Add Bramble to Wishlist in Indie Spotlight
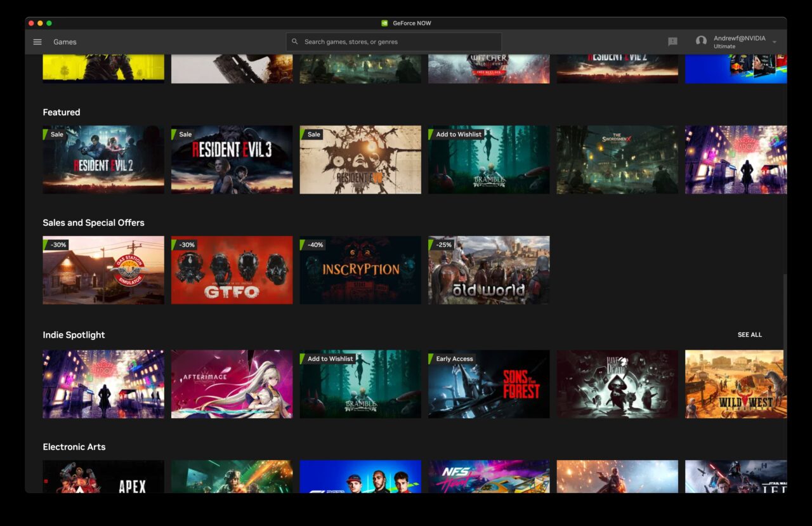 pyautogui.click(x=330, y=358)
